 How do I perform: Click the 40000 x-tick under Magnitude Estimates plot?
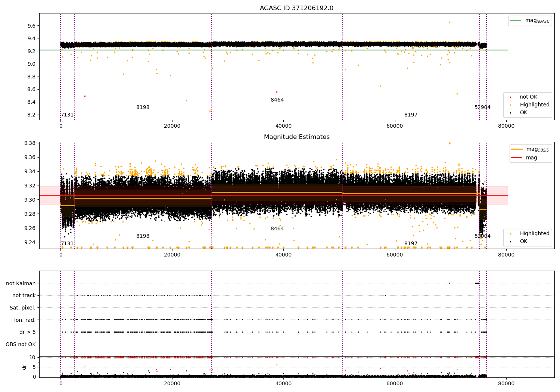tap(283, 255)
